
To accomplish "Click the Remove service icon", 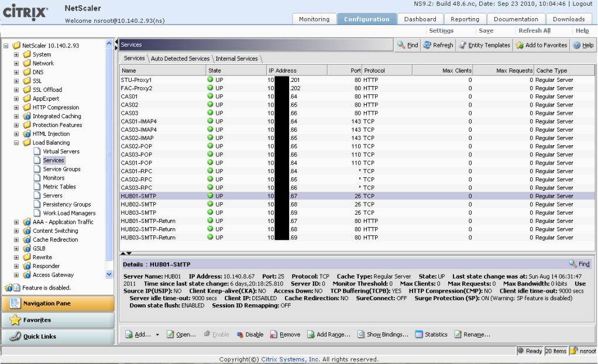I will tap(273, 334).
